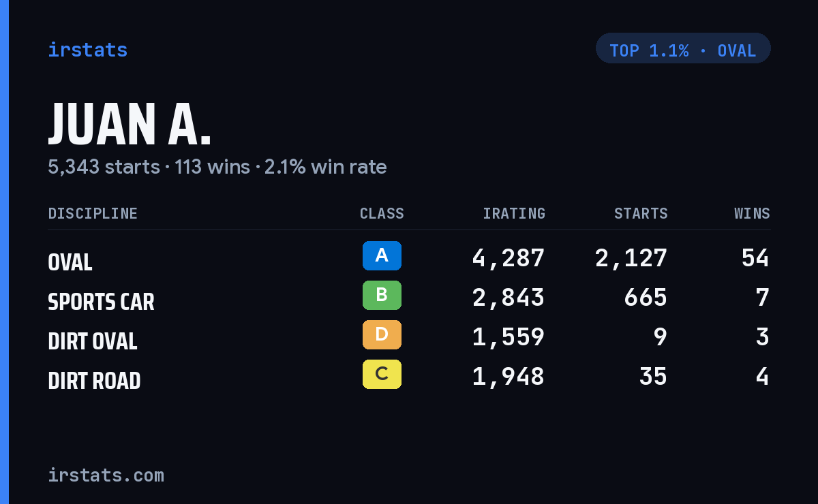Click the D class badge for Dirt Oval
The image size is (818, 504).
coord(382,335)
